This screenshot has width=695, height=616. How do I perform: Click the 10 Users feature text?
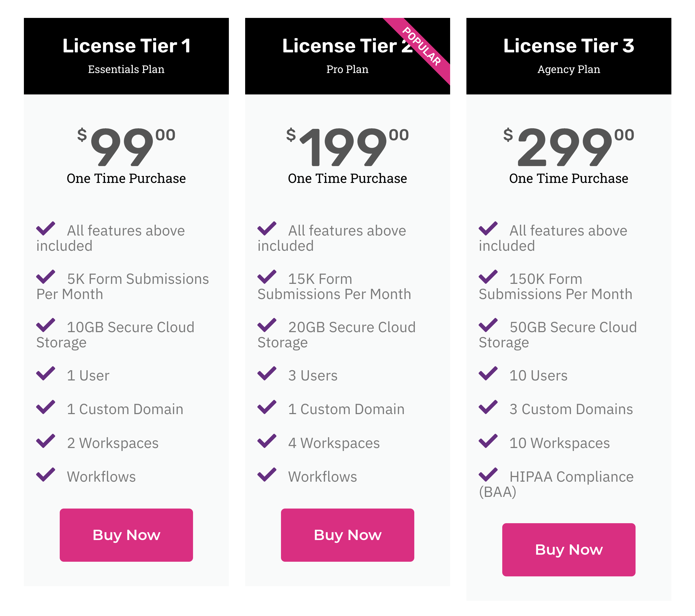tap(538, 376)
